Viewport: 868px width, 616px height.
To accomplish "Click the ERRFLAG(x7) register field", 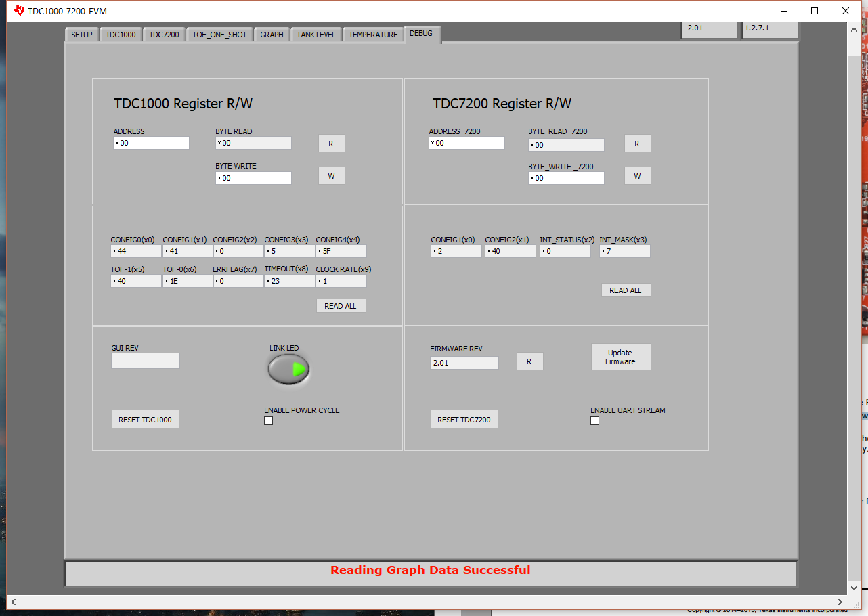I will pos(238,281).
